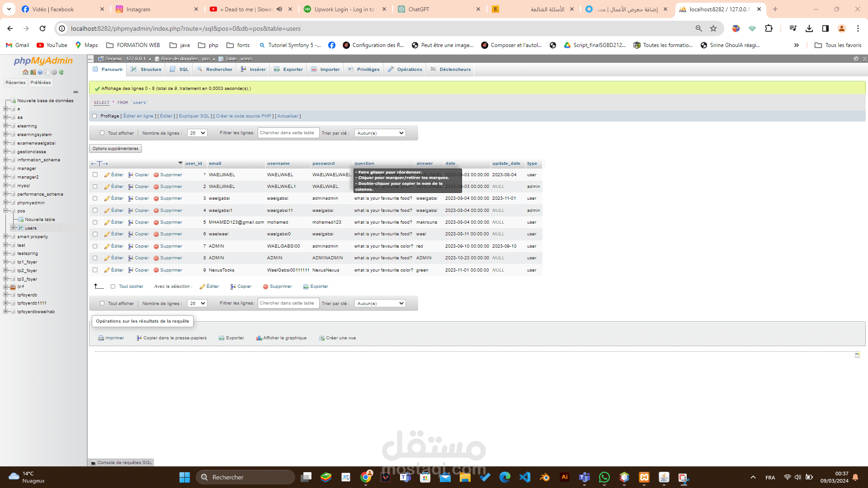
Task: Tick the Profilage checkbox
Action: (x=94, y=116)
